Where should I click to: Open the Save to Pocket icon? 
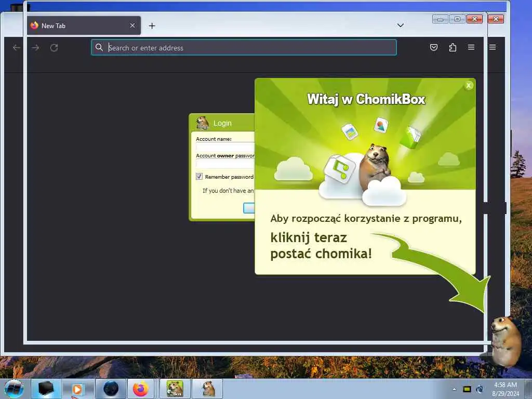[x=434, y=47]
